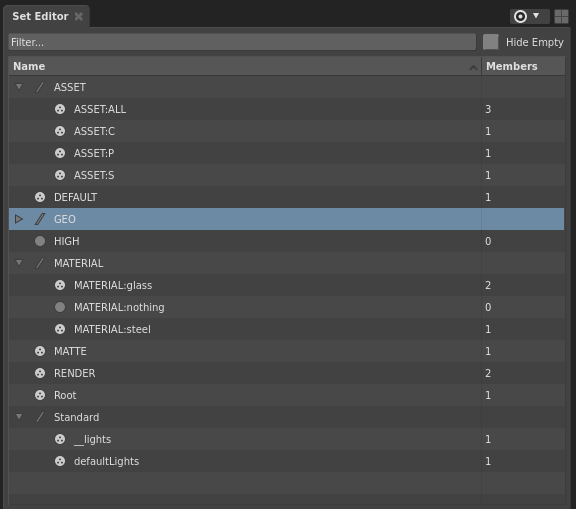Close the Set Editor tab
The width and height of the screenshot is (576, 509).
[79, 17]
